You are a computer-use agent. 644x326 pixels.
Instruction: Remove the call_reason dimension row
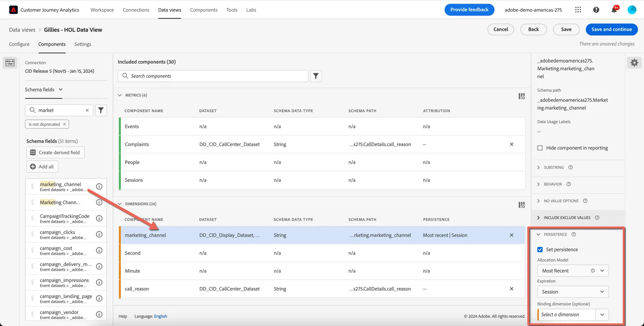(x=511, y=289)
